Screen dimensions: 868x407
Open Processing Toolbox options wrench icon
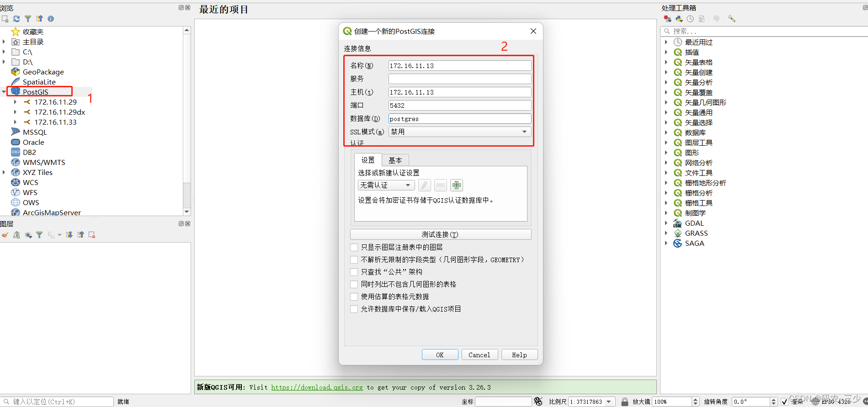click(x=731, y=19)
